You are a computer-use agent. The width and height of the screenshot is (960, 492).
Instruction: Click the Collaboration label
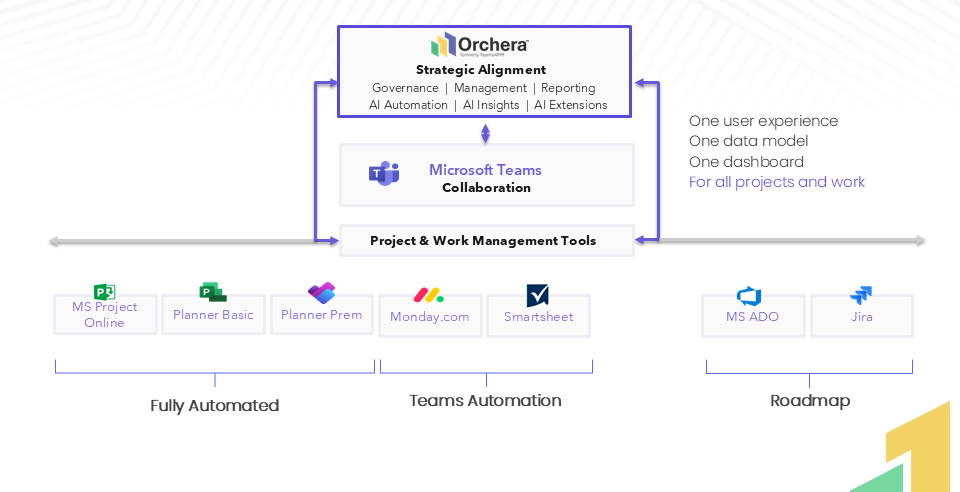point(486,187)
